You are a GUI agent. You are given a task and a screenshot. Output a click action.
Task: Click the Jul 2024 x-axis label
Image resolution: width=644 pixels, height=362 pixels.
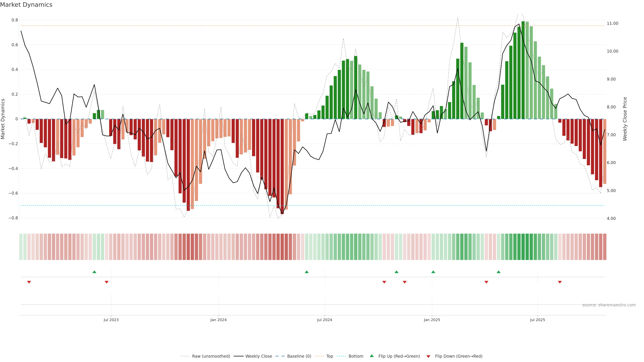(325, 320)
